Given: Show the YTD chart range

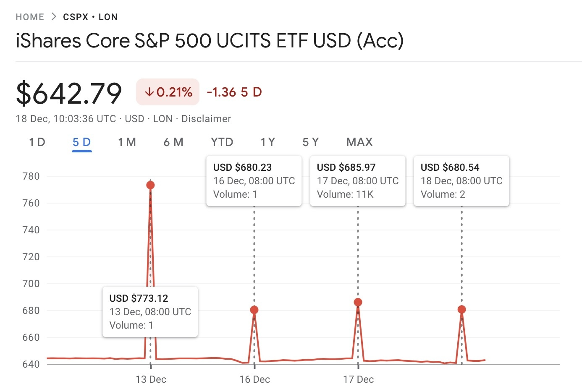Looking at the screenshot, I should (x=222, y=142).
